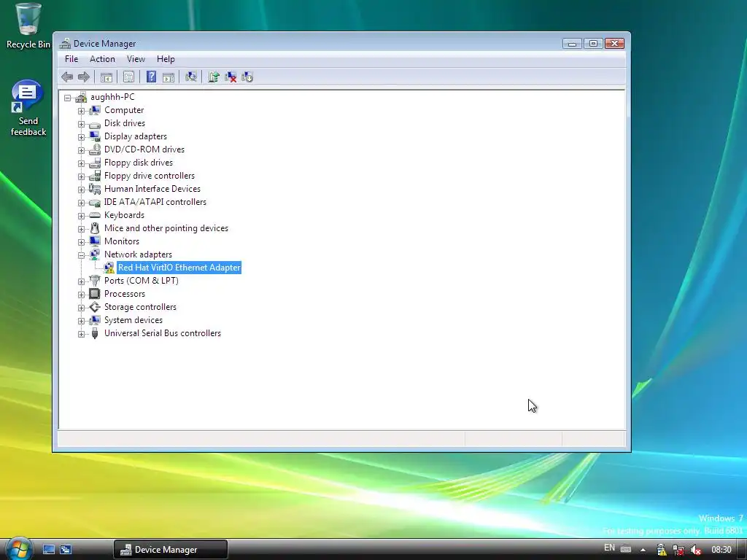Select the Display adapters label

(136, 136)
